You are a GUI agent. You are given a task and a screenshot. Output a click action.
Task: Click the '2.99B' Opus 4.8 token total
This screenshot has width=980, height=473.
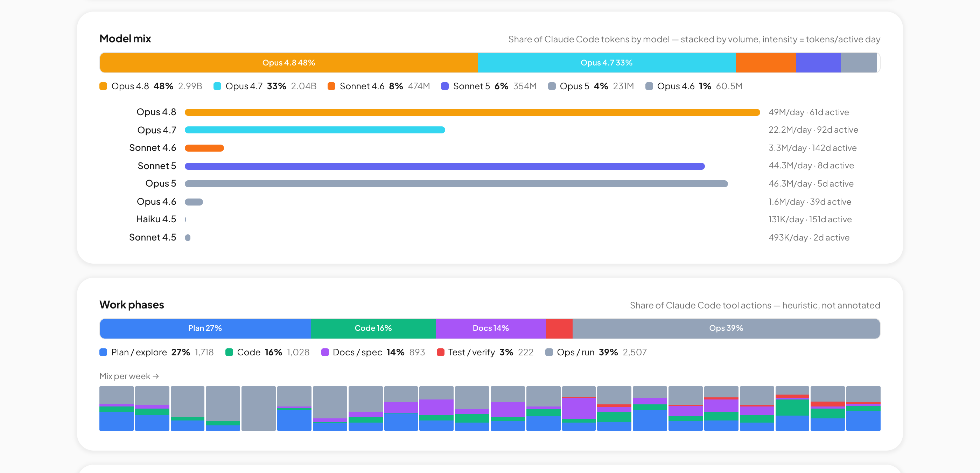190,86
